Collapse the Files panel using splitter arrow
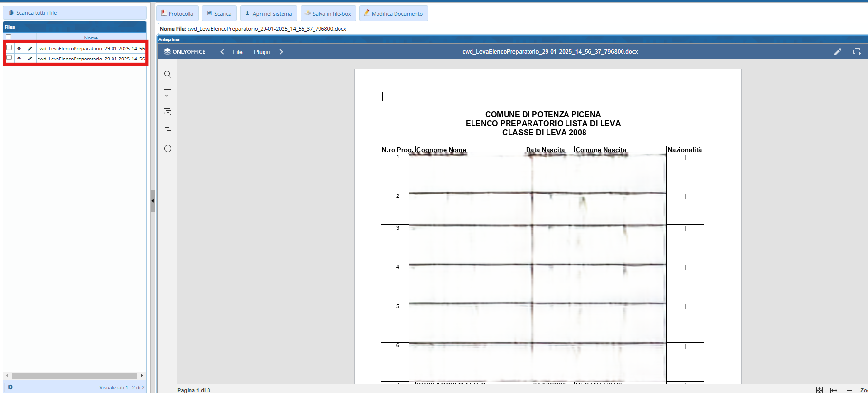 click(x=152, y=200)
